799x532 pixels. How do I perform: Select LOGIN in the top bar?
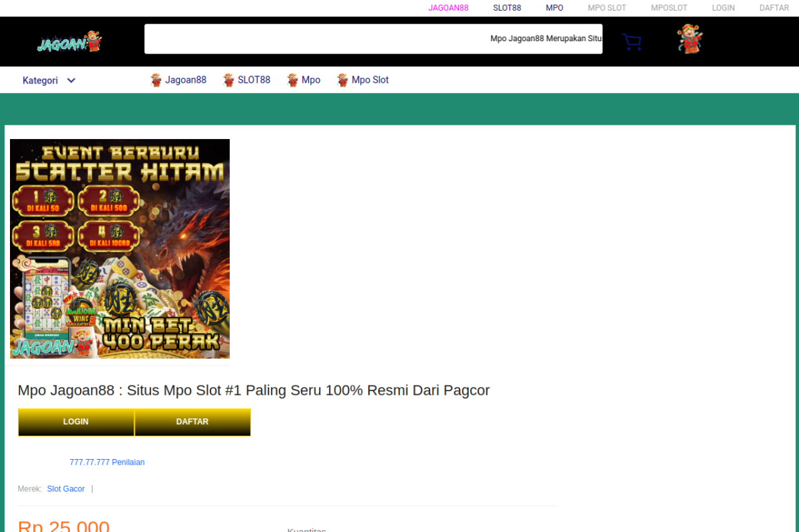tap(723, 8)
